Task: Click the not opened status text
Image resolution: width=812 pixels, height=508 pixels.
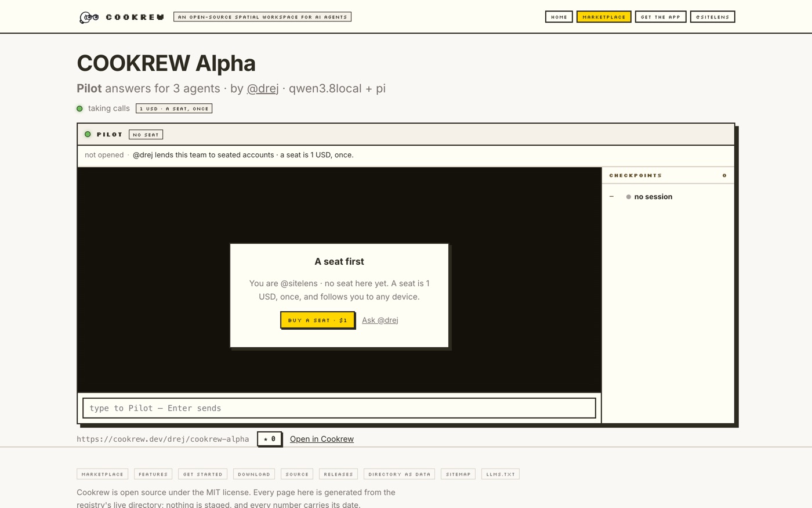Action: pos(104,155)
